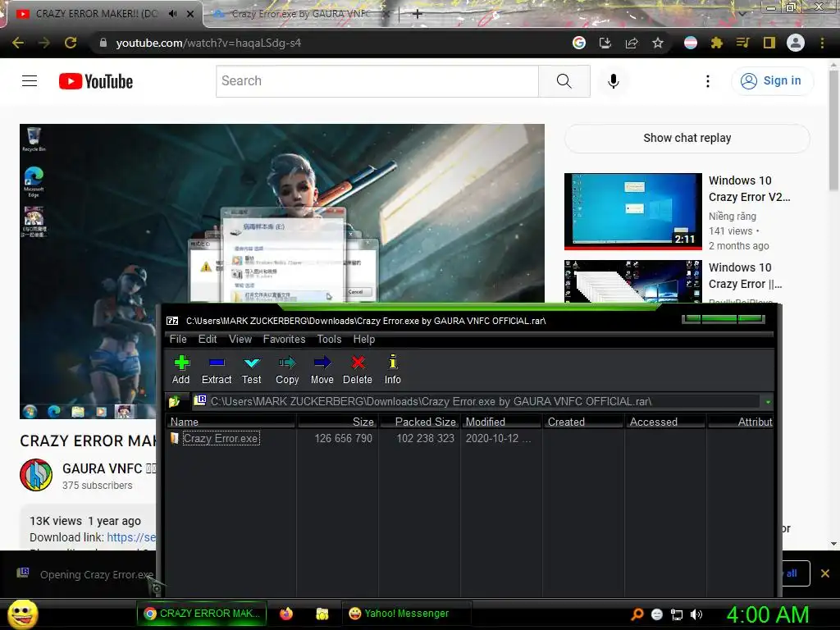Close the Chrome download bar with the X

(x=825, y=573)
